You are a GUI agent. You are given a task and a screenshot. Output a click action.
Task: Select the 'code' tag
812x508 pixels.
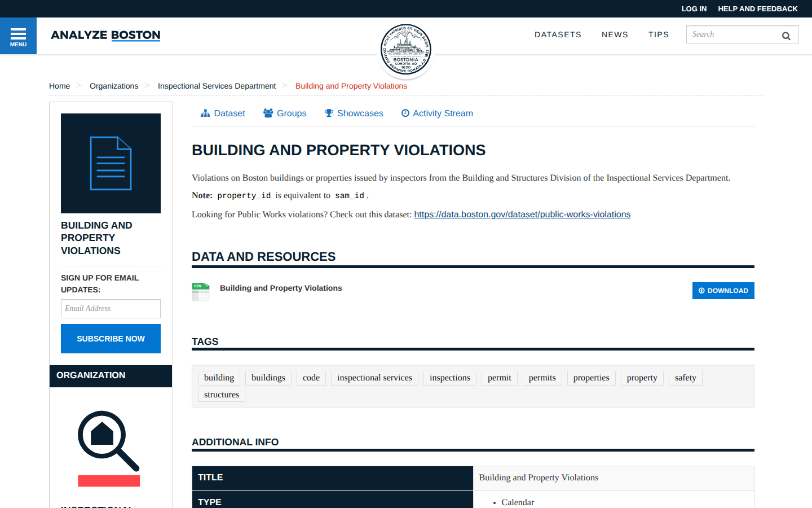pos(311,378)
